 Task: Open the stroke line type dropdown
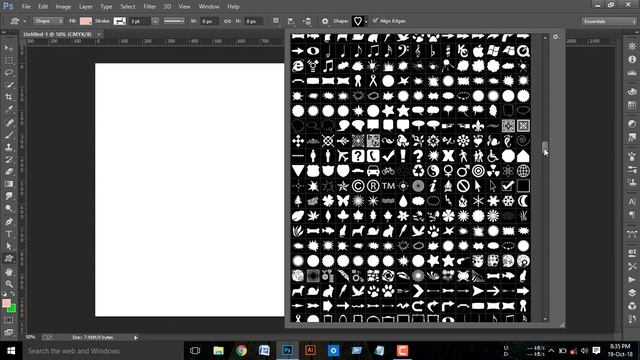(174, 21)
